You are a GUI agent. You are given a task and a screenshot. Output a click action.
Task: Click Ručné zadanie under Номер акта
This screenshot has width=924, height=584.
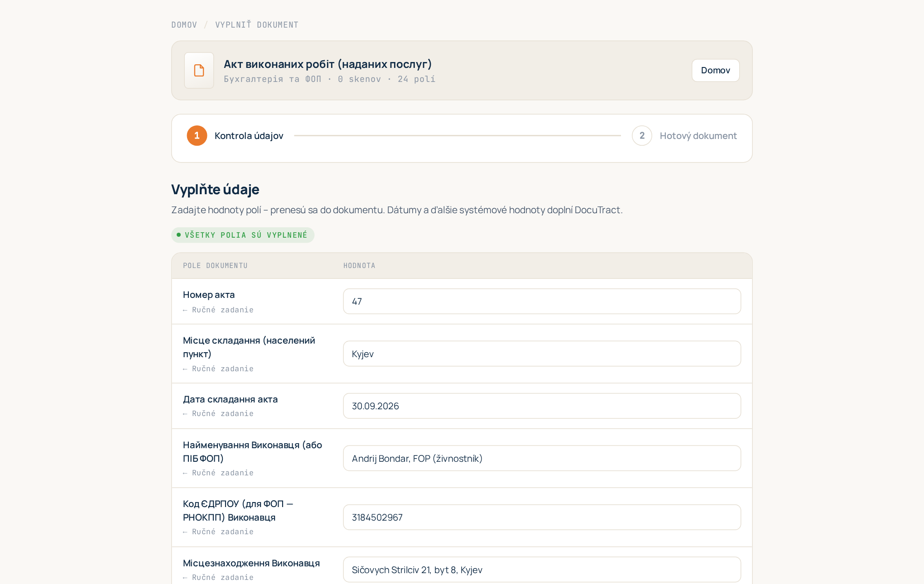coord(218,310)
